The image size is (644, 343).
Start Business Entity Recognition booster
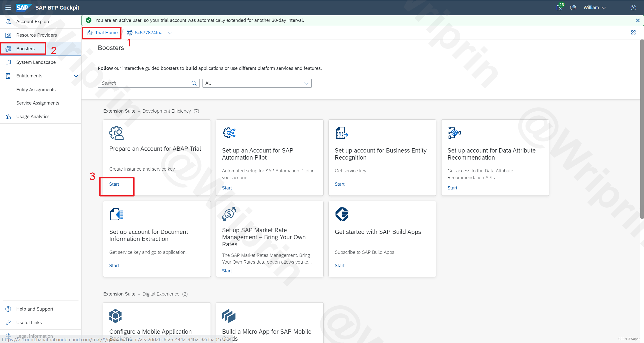coord(339,184)
